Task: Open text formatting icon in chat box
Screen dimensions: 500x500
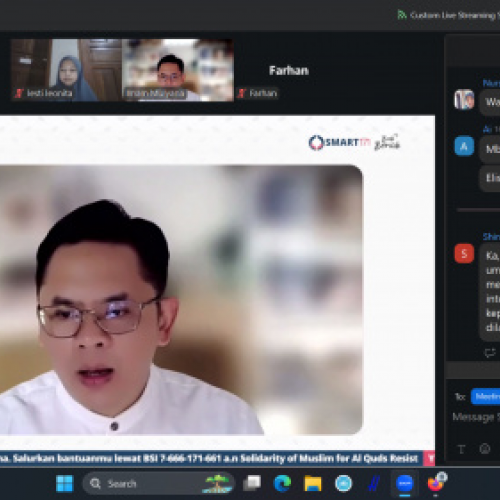Action: point(462,449)
